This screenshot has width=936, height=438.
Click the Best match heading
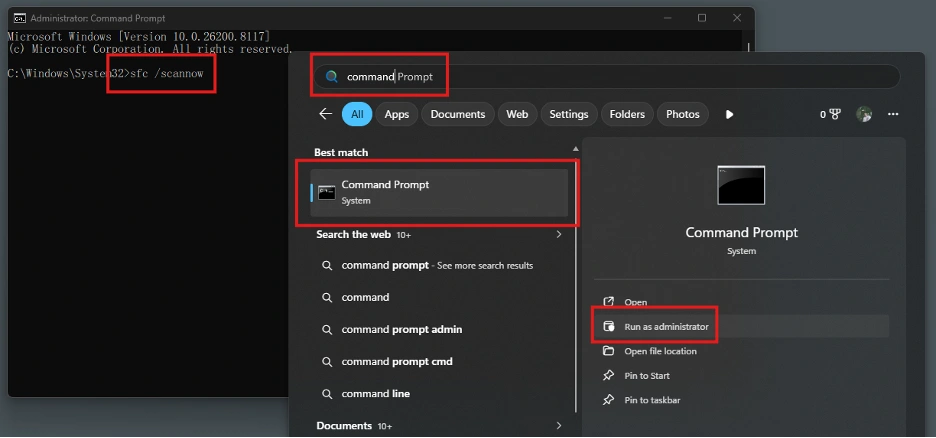pos(341,152)
